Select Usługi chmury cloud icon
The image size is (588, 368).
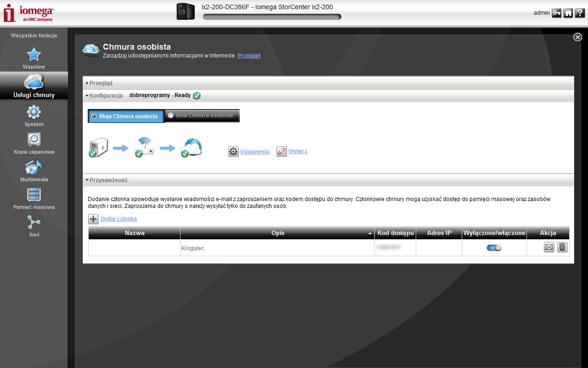(x=34, y=82)
